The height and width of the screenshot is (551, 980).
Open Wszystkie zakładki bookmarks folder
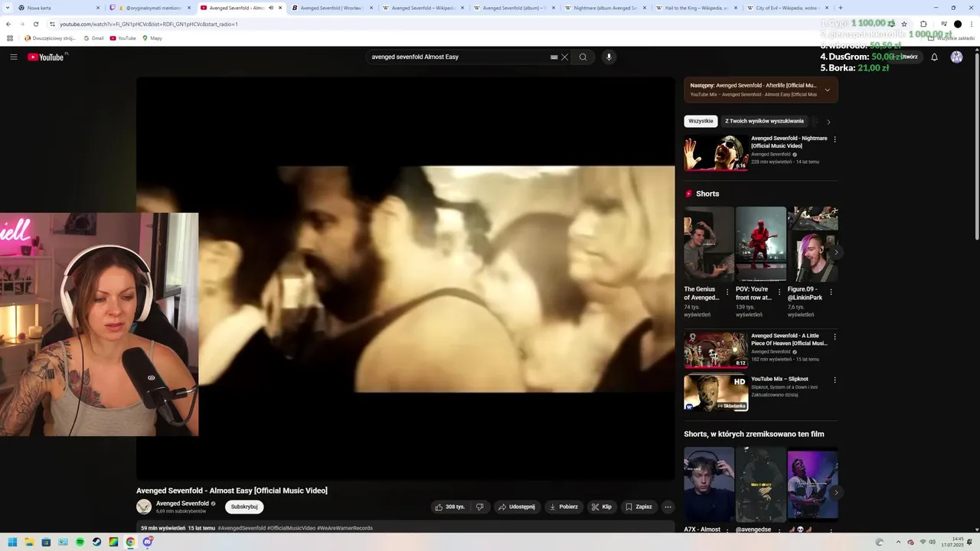(952, 37)
